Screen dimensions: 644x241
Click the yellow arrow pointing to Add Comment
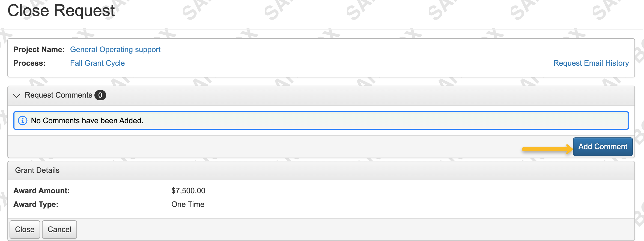pyautogui.click(x=547, y=149)
